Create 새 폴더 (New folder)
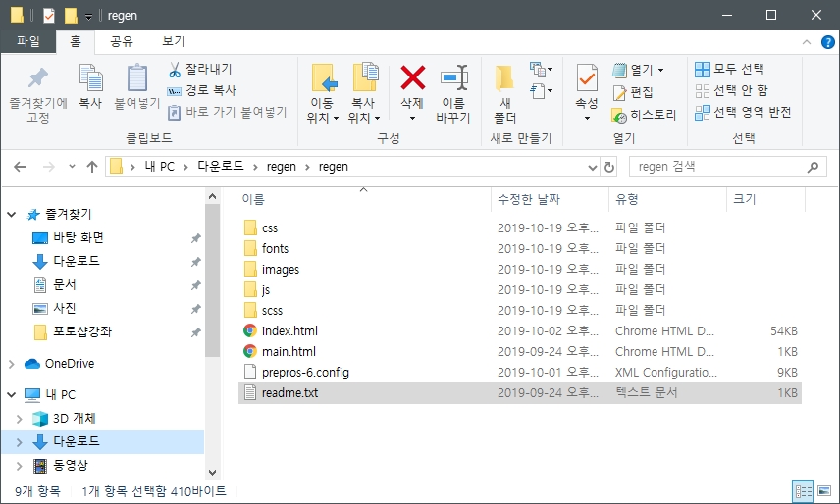This screenshot has width=840, height=504. click(x=504, y=94)
